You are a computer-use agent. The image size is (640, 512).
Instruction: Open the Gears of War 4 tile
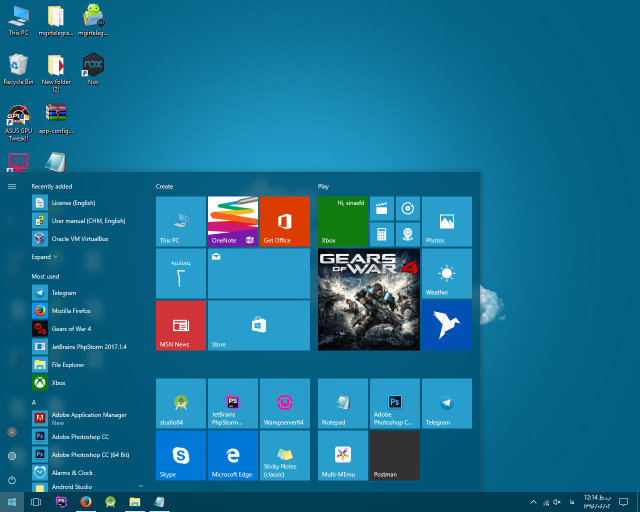click(368, 299)
